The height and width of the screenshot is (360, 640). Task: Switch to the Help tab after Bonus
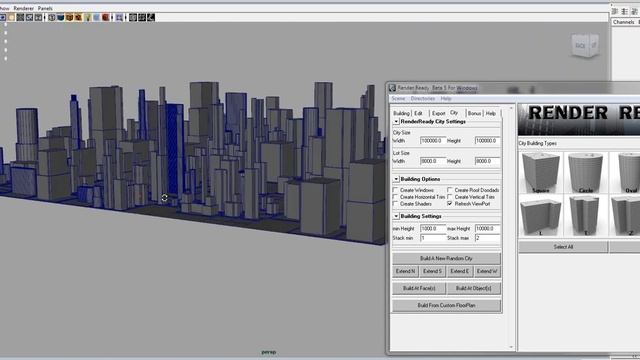coord(491,113)
